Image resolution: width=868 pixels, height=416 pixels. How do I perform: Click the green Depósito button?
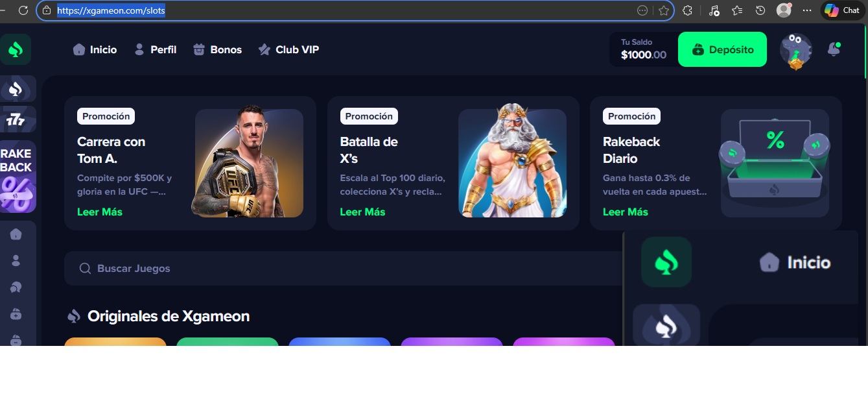point(722,49)
